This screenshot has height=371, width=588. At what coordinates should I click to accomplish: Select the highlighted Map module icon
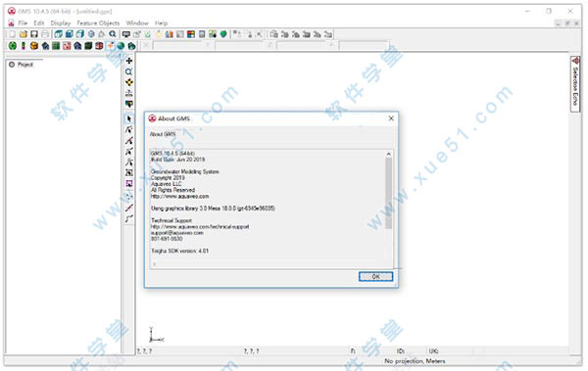pos(110,46)
